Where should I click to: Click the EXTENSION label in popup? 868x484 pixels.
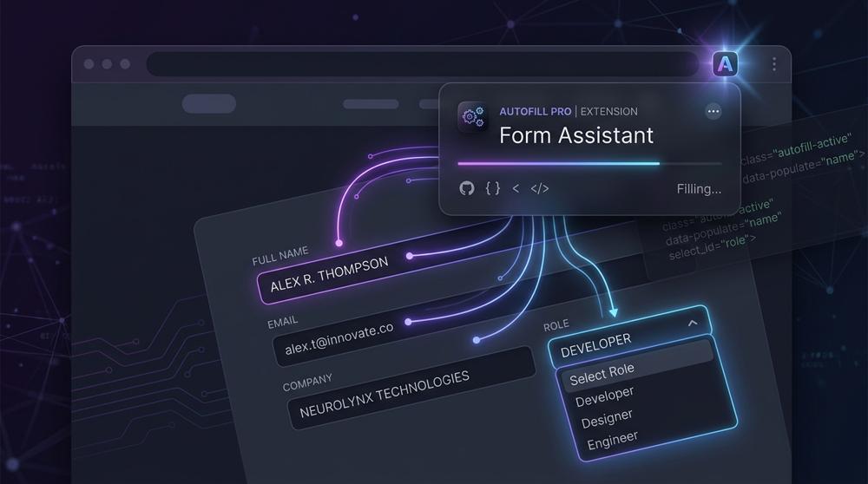point(609,111)
